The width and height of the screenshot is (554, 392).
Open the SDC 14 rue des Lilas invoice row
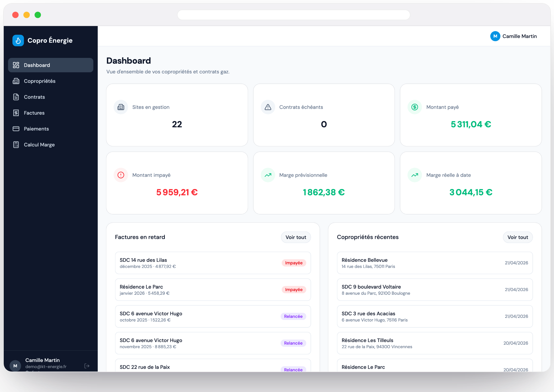[x=213, y=263]
